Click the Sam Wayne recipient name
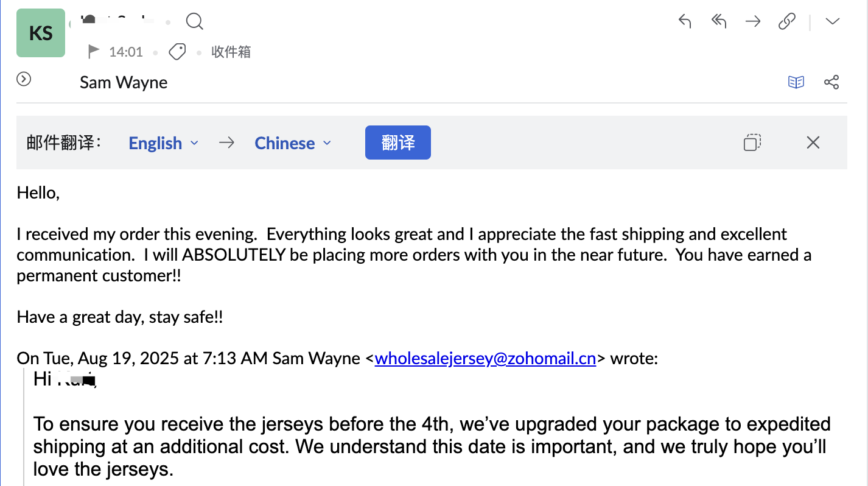Image resolution: width=868 pixels, height=486 pixels. pos(124,82)
